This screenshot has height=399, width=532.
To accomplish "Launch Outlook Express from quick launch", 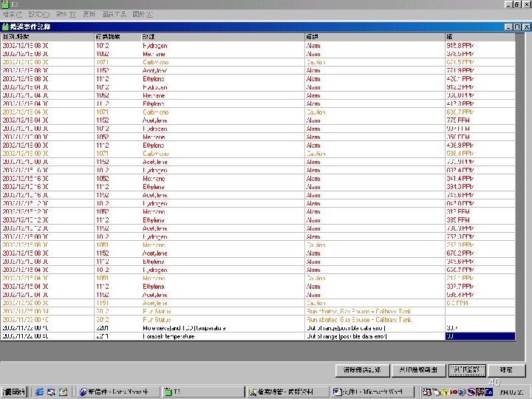I will click(52, 392).
